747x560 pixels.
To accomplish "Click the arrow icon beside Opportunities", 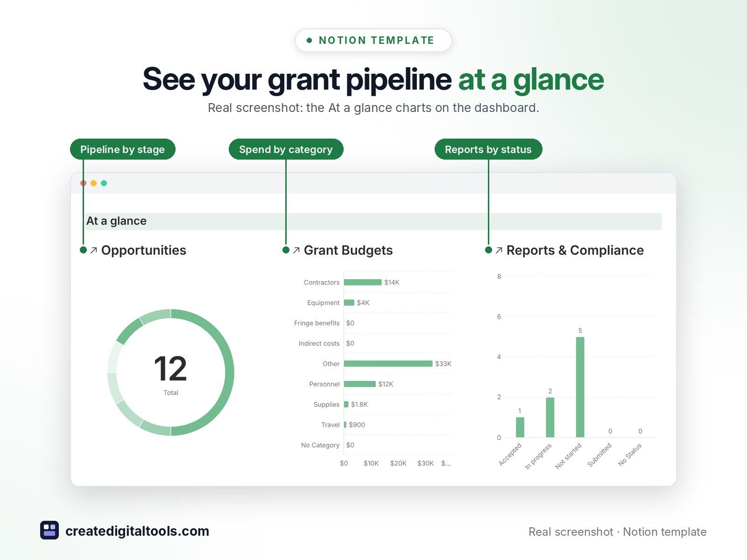I will point(93,251).
